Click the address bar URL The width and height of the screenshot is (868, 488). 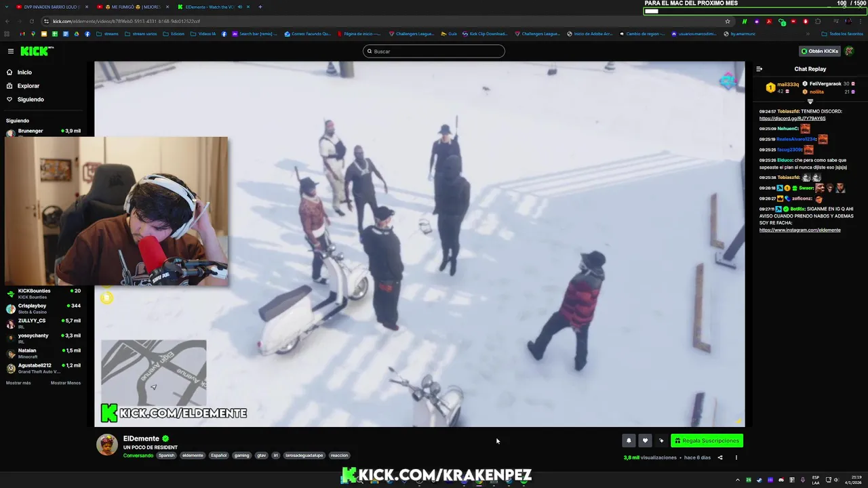(126, 21)
